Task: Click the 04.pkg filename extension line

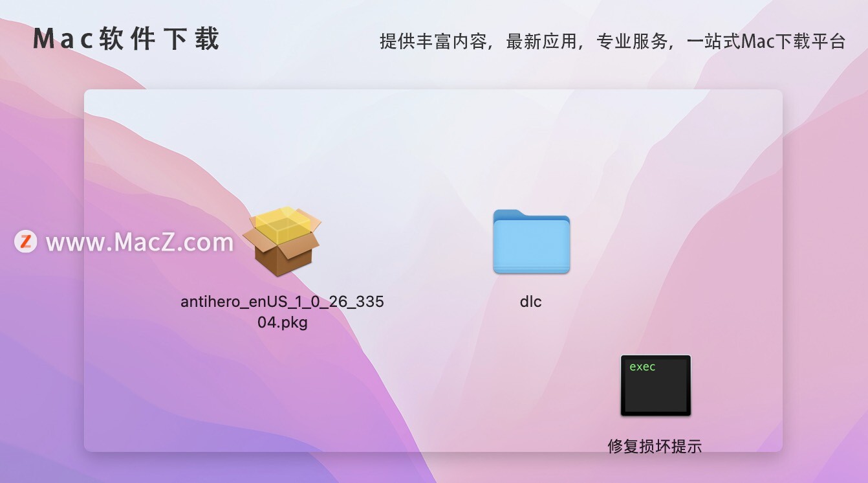Action: tap(282, 322)
